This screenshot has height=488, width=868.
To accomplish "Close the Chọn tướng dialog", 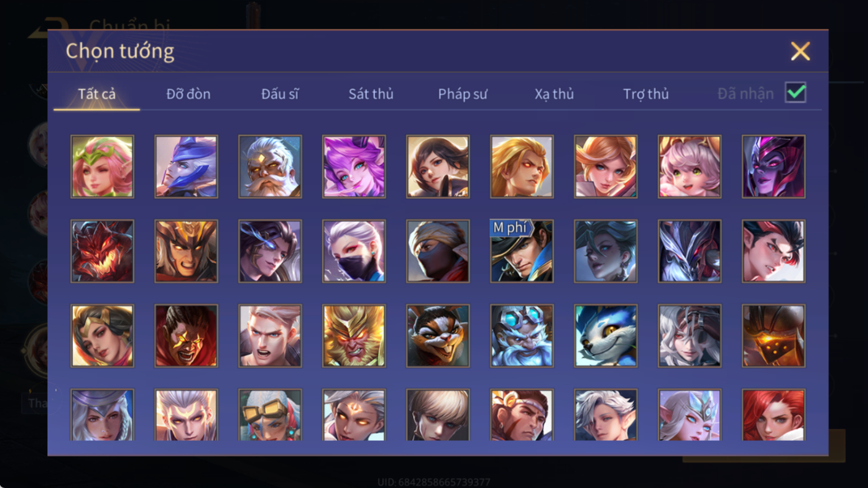I will coord(800,51).
